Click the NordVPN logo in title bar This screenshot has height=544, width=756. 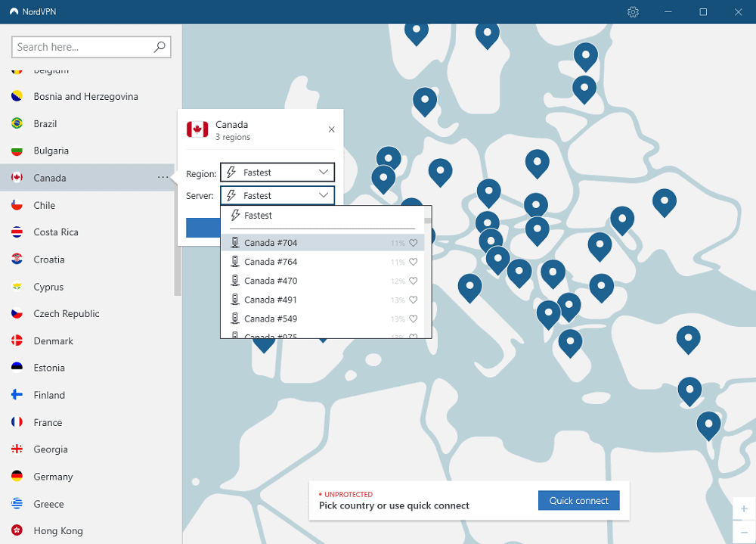(14, 11)
